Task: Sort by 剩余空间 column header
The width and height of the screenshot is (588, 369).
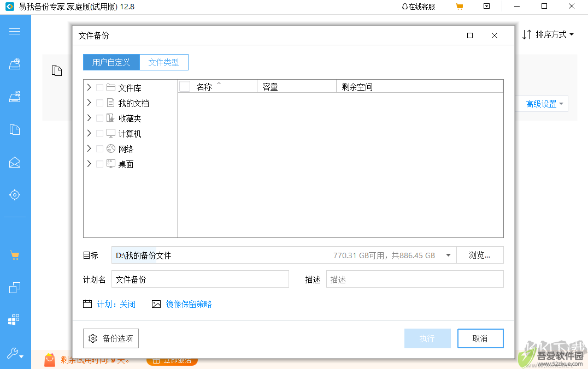Action: [x=420, y=87]
